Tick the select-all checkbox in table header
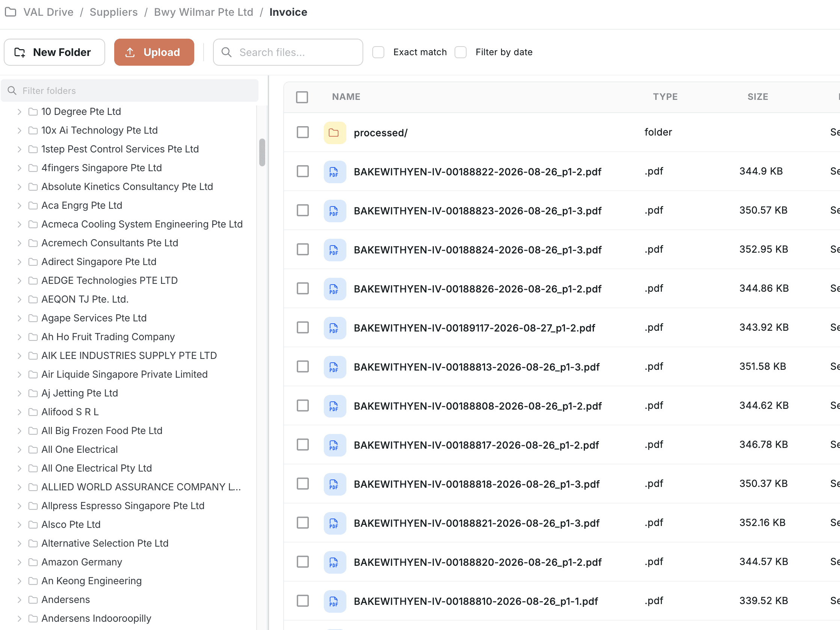 [302, 97]
